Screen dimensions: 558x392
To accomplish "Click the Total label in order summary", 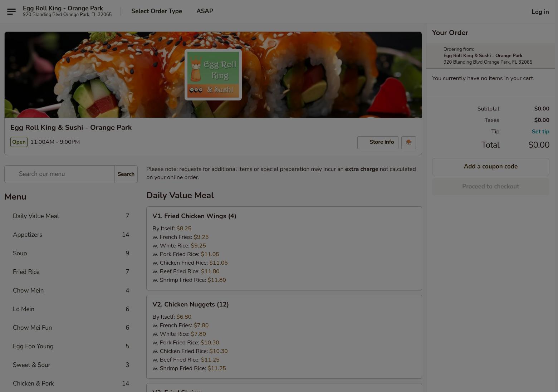I will 490,145.
